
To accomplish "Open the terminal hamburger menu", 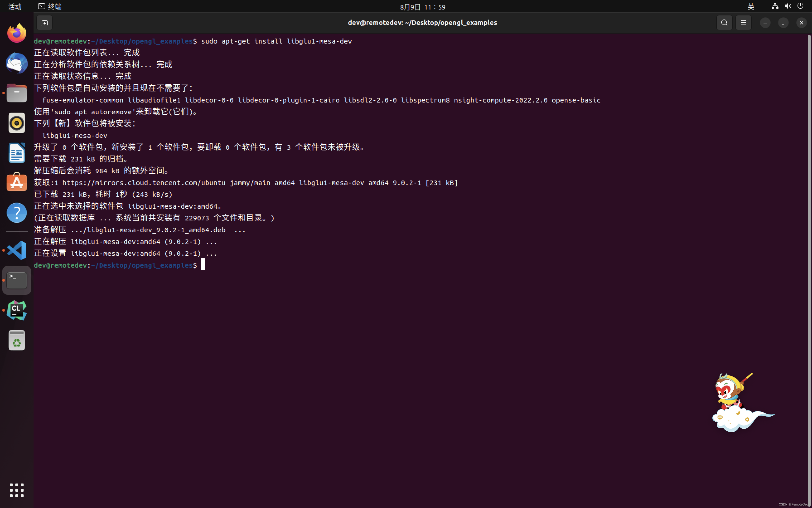I will 744,23.
